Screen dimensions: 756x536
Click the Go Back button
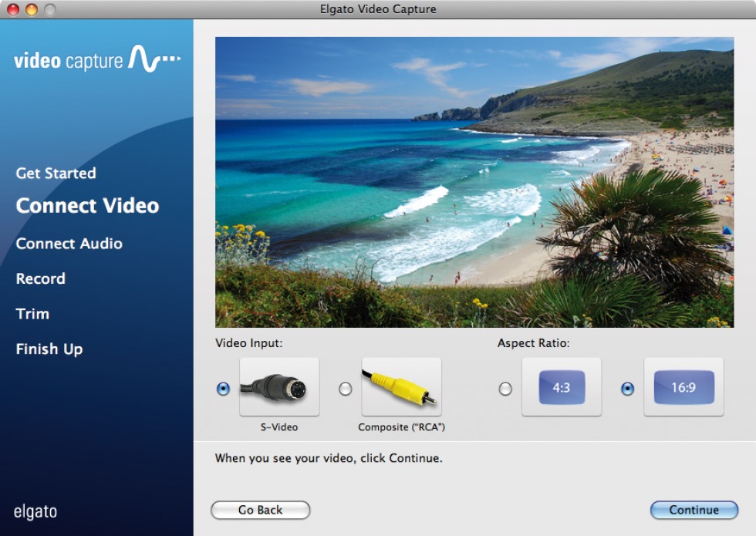point(261,510)
